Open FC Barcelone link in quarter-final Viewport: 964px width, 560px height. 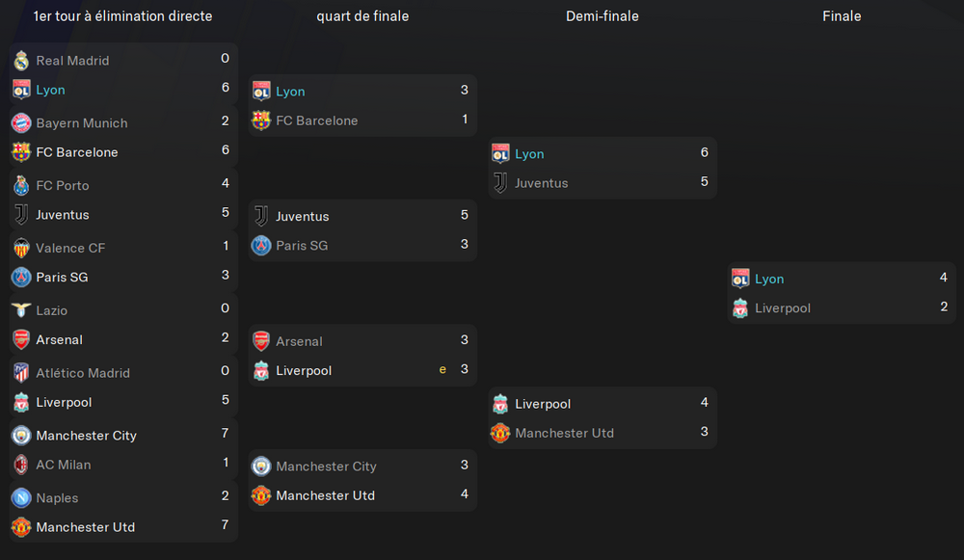click(316, 120)
